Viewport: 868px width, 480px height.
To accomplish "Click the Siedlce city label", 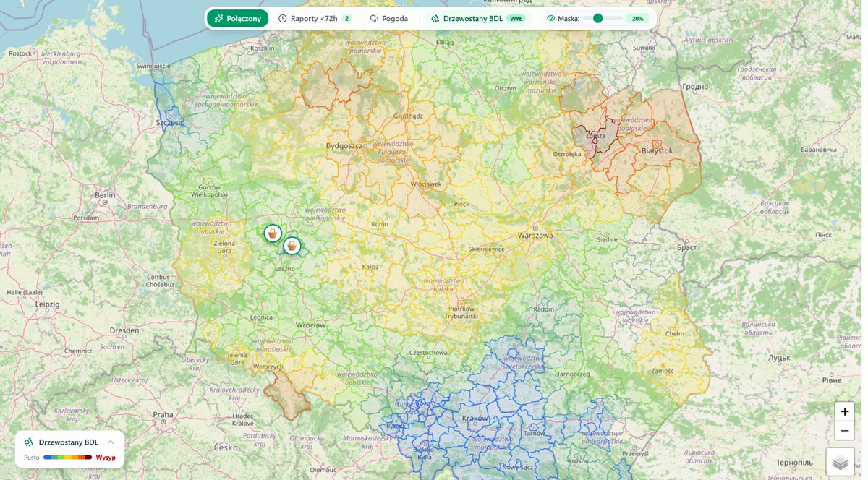I will (x=606, y=239).
